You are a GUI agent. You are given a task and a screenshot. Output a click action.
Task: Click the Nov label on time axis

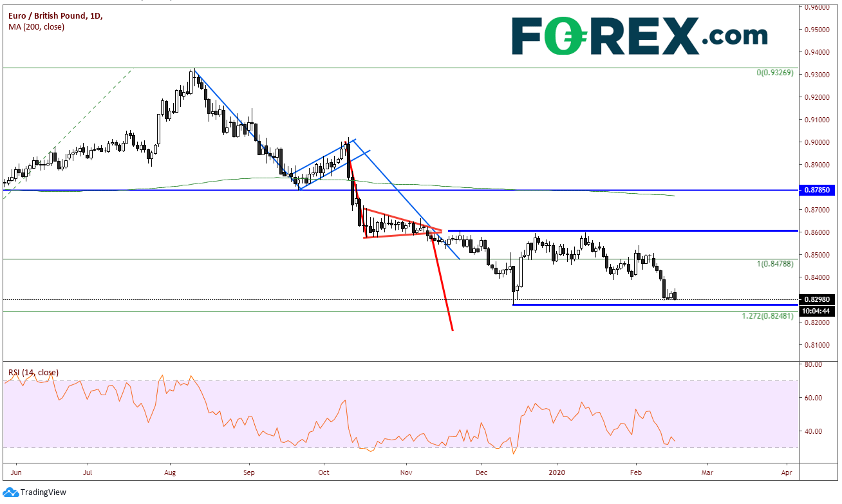(406, 472)
